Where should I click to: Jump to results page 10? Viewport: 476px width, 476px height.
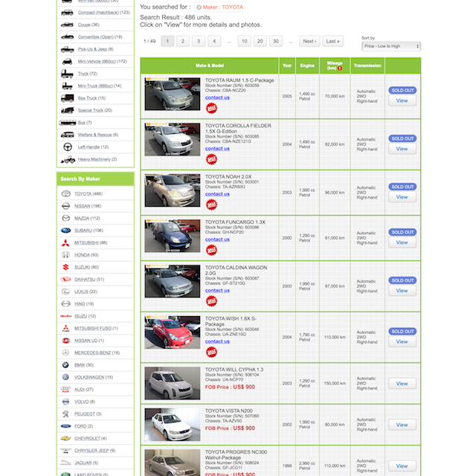pos(245,42)
